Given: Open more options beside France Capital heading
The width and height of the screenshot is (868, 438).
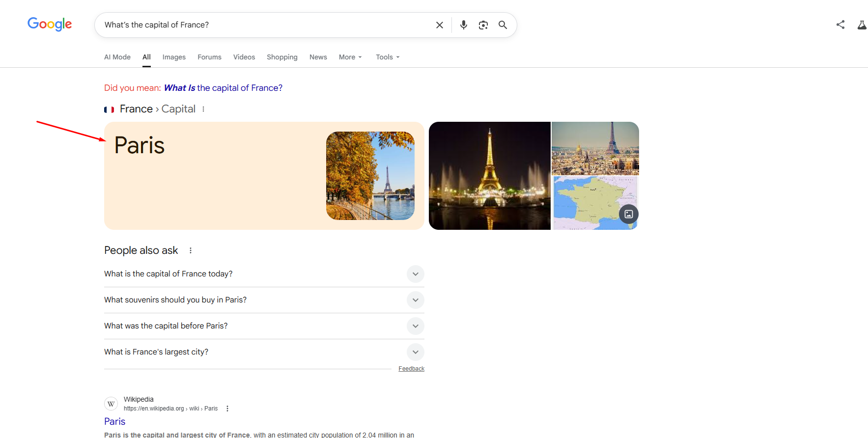Looking at the screenshot, I should coord(203,109).
